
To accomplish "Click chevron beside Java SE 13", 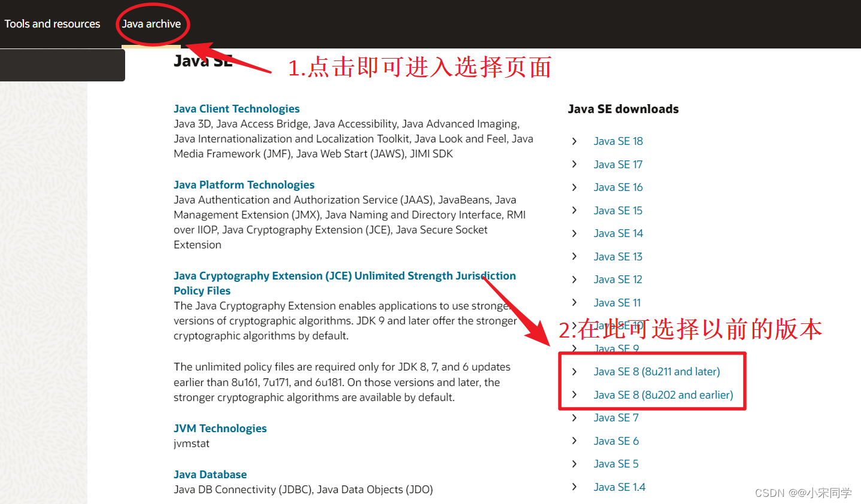I will tap(574, 256).
